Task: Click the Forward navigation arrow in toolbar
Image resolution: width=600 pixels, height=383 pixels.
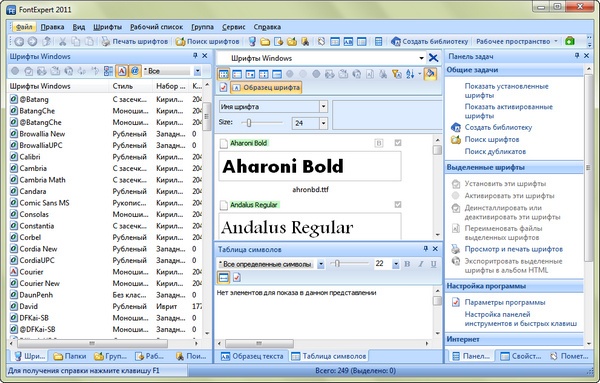Action: (33, 41)
